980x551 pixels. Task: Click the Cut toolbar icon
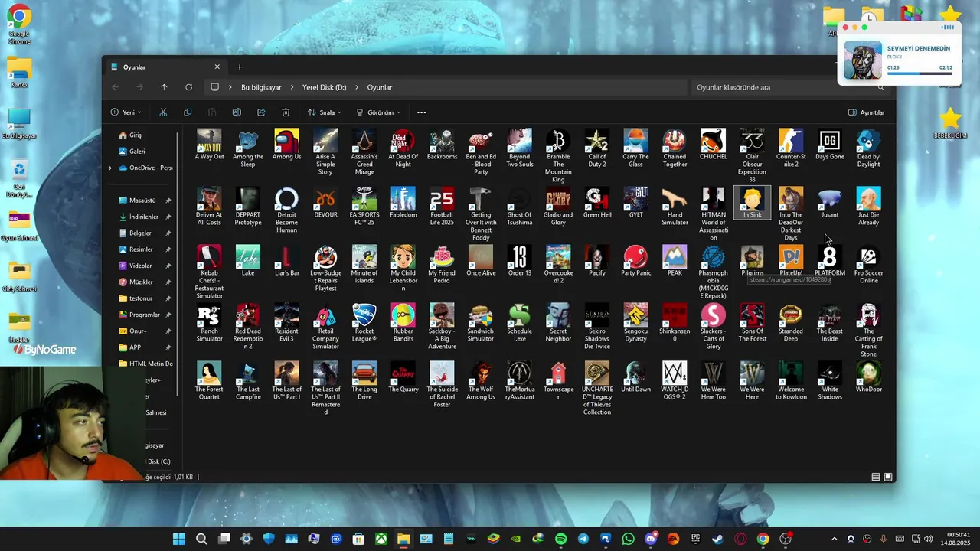163,112
